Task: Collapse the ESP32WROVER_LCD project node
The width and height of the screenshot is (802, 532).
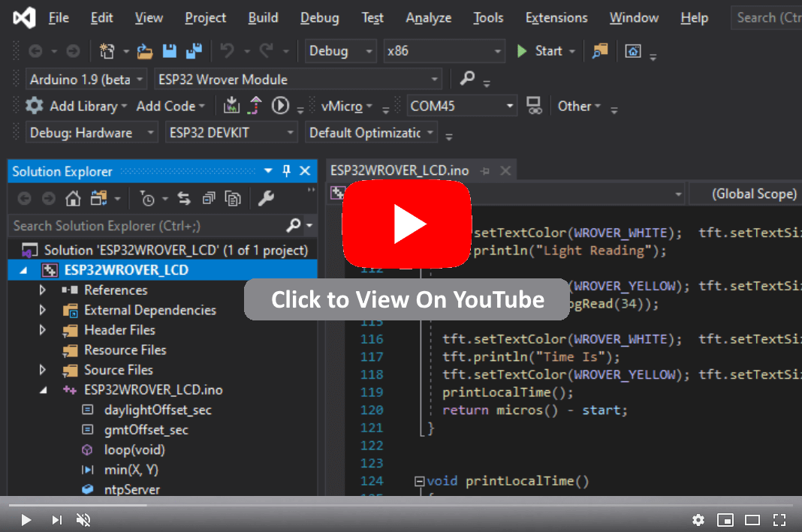Action: pyautogui.click(x=23, y=270)
